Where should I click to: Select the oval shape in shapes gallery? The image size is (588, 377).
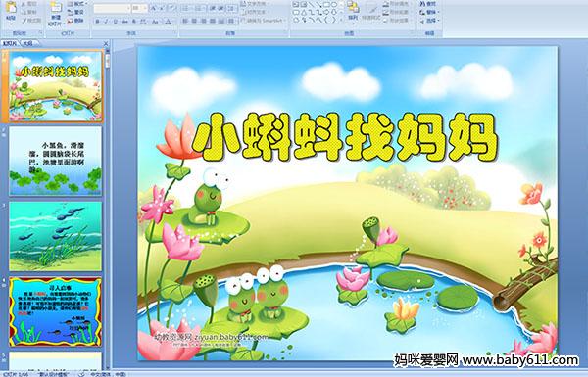tap(334, 5)
